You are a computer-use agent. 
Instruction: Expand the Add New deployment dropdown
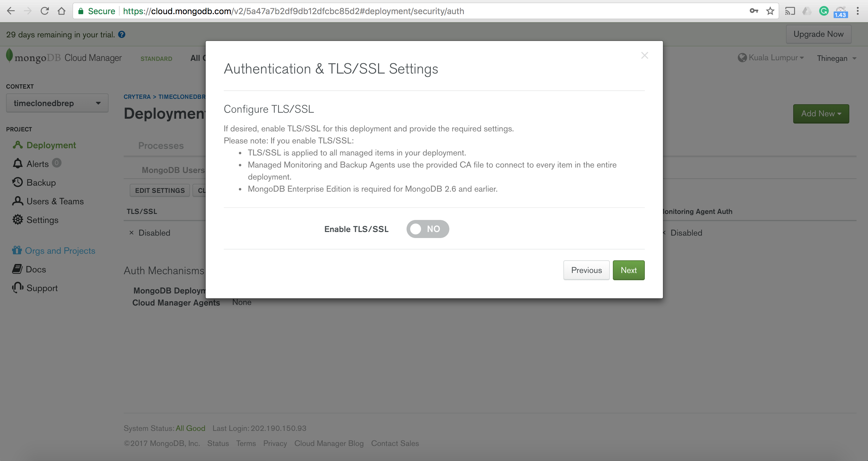coord(822,114)
